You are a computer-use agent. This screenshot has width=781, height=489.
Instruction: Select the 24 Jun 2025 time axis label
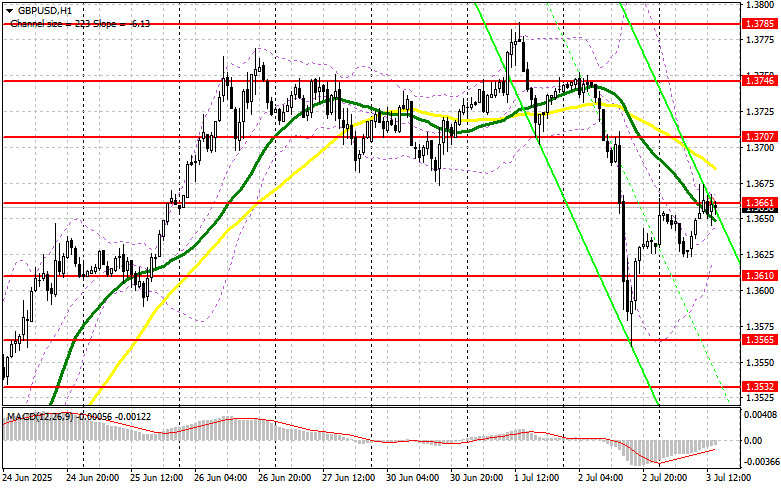pos(27,478)
